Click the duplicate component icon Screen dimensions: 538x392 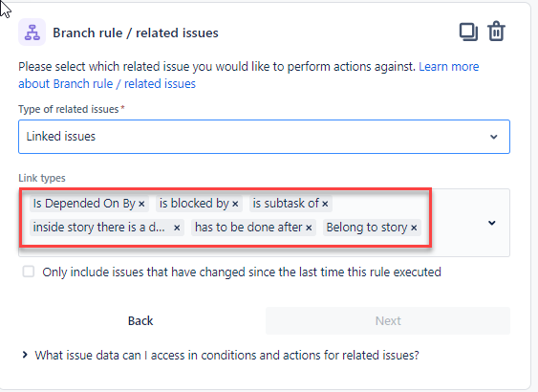(x=468, y=32)
